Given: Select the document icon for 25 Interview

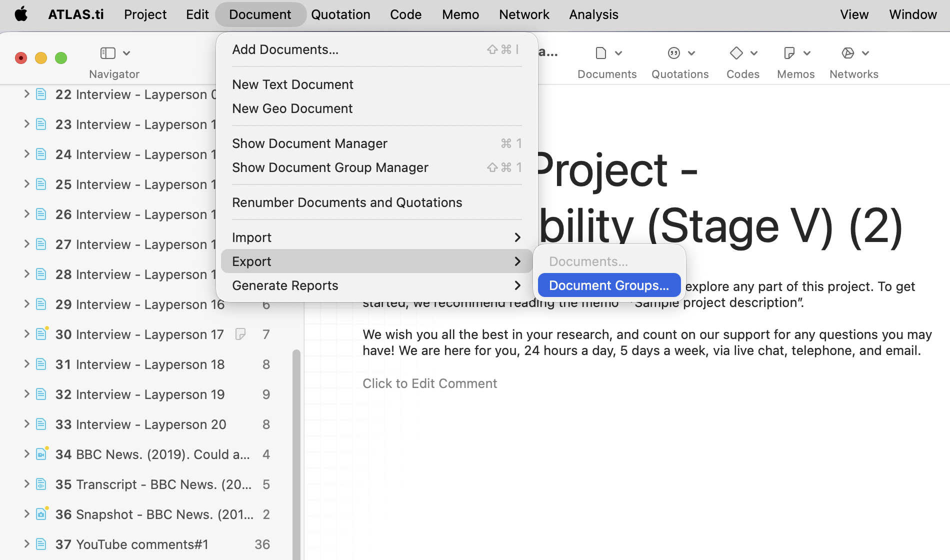Looking at the screenshot, I should (41, 184).
